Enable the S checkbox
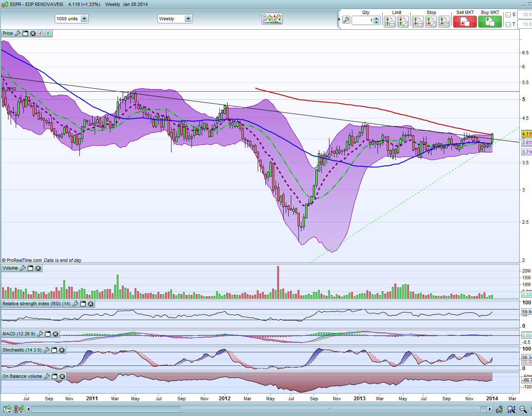Image resolution: width=532 pixels, height=416 pixels. (x=508, y=15)
